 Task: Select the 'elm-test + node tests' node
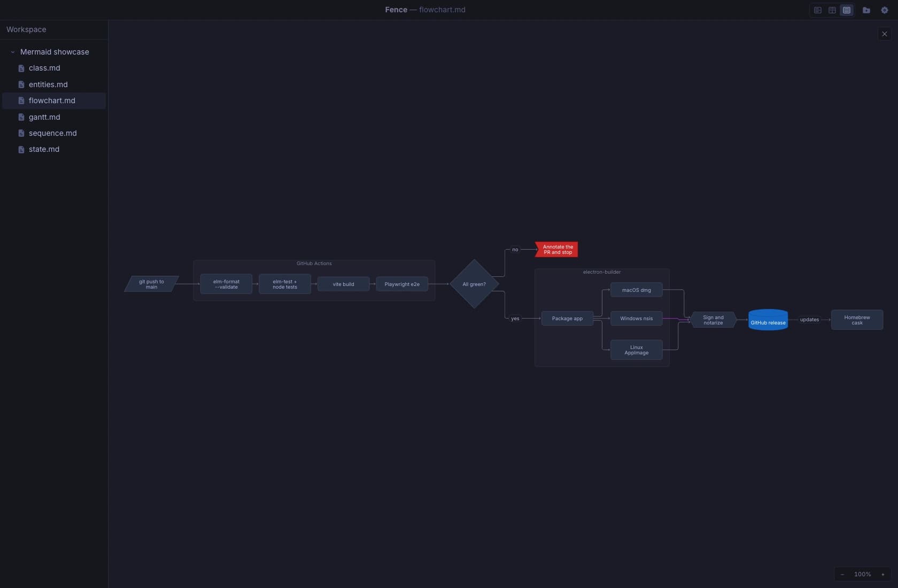285,284
